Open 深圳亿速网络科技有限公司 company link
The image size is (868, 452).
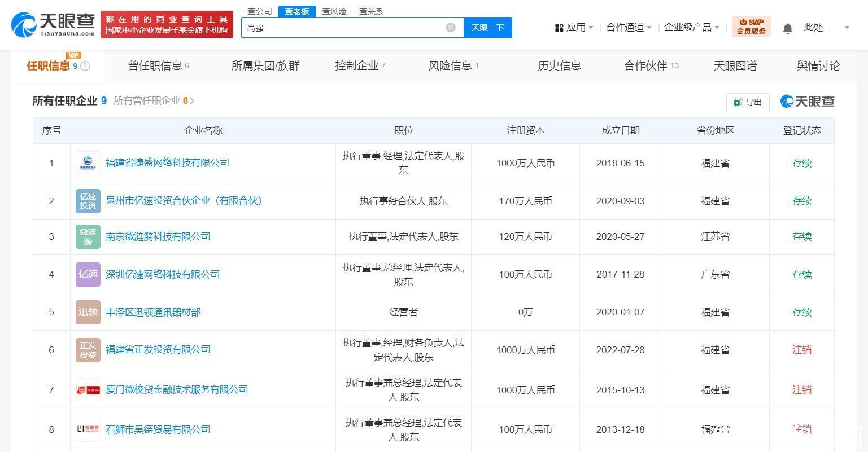coord(163,274)
